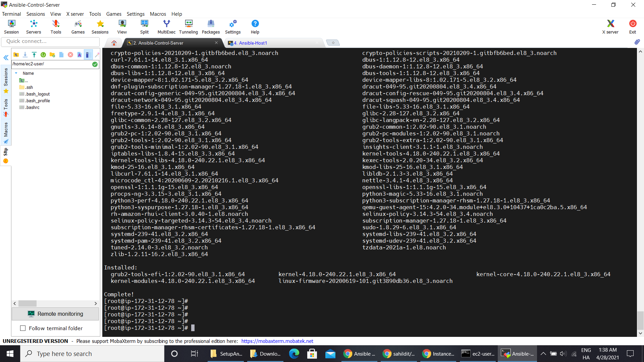Click the Quick connect input field

pyautogui.click(x=50, y=41)
